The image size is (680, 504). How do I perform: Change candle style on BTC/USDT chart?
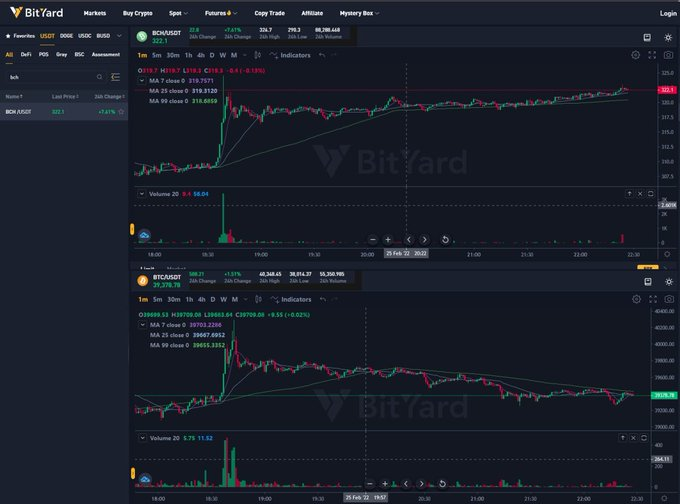pyautogui.click(x=258, y=300)
